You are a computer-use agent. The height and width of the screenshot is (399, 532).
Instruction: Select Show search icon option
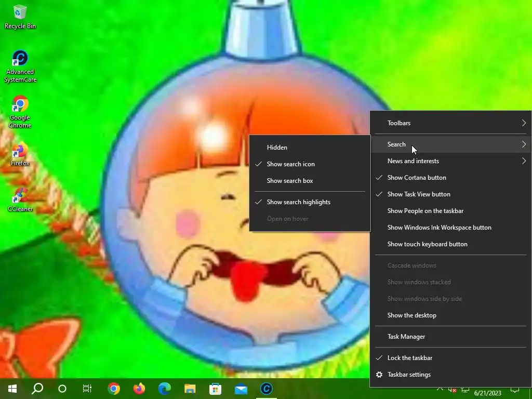click(x=310, y=164)
